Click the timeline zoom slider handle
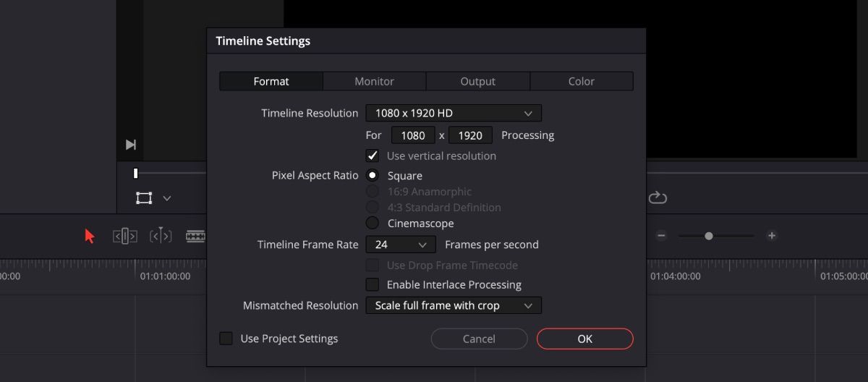The height and width of the screenshot is (382, 868). [709, 236]
